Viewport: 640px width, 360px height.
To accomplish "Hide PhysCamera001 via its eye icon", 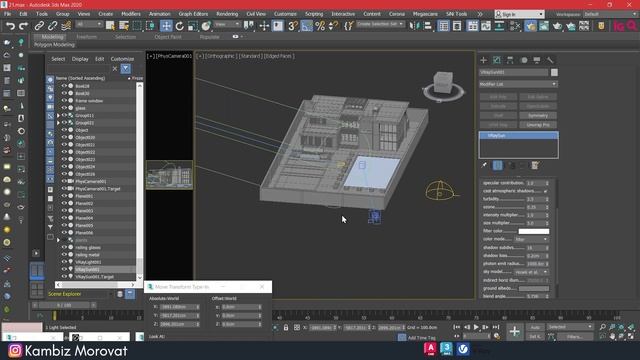I will point(64,181).
